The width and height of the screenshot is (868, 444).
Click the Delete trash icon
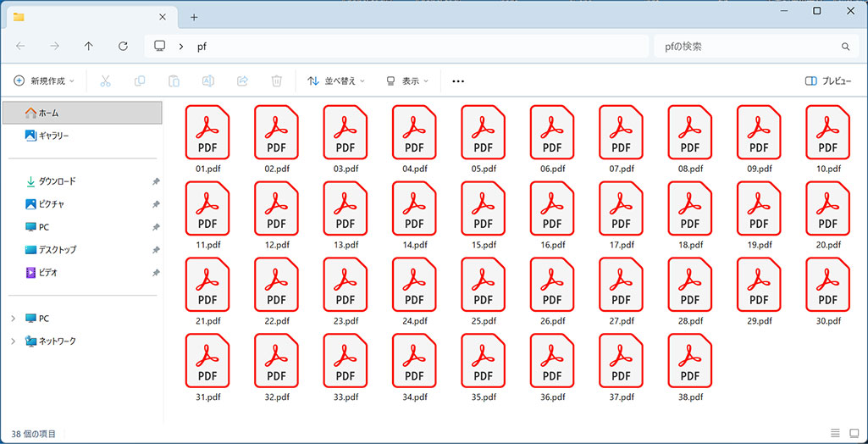276,81
